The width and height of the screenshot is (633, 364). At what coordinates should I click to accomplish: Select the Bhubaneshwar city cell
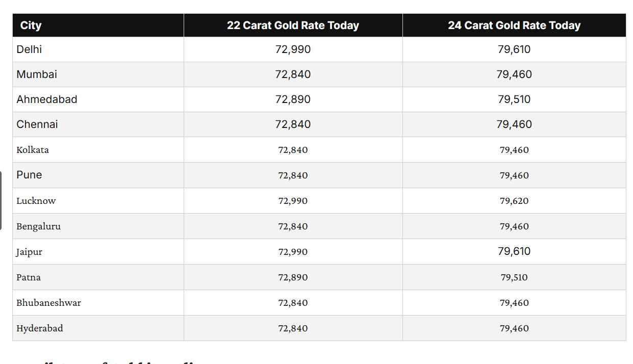pos(48,303)
